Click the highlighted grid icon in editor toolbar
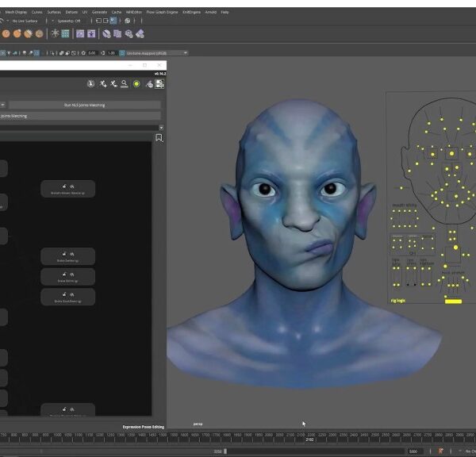Image resolution: width=476 pixels, height=457 pixels. 159,84
